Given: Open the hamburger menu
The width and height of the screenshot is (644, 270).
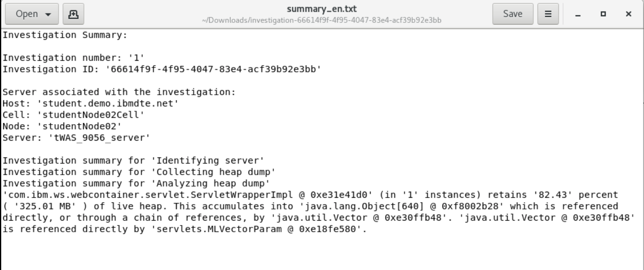Looking at the screenshot, I should (548, 14).
